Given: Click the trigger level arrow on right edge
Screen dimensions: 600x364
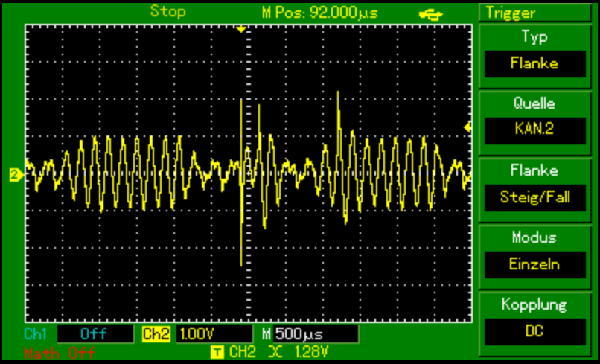Looking at the screenshot, I should tap(467, 127).
